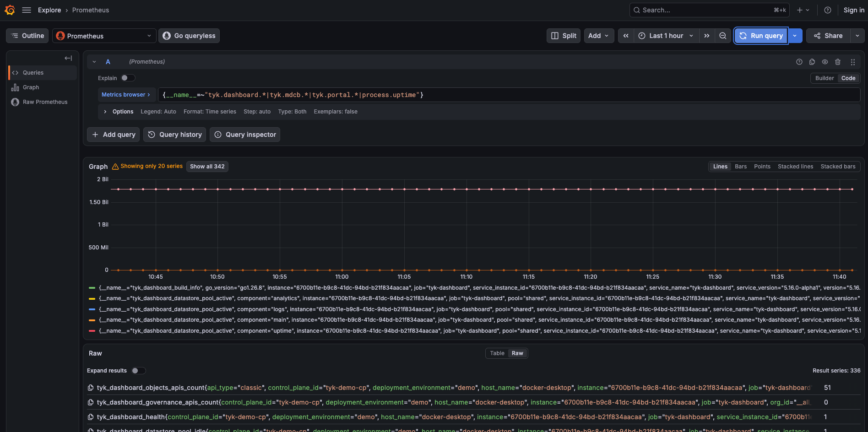Open the help question-mark icon in top bar
This screenshot has height=432, width=868.
828,10
